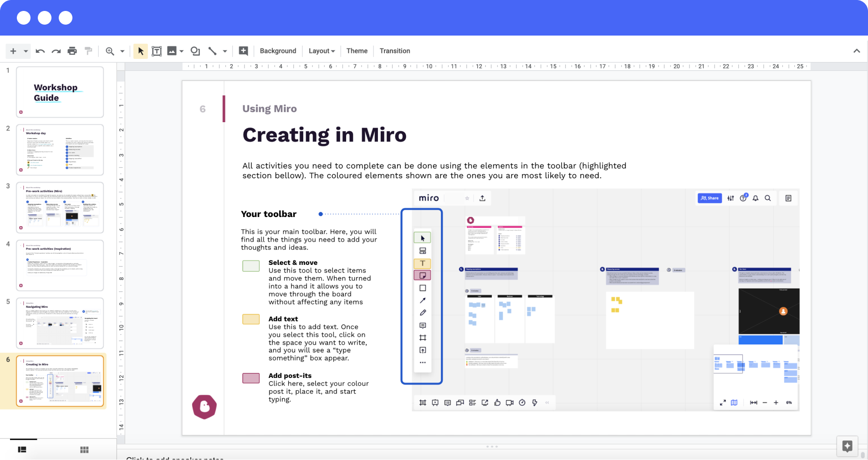Open the Layout dropdown
Image resolution: width=868 pixels, height=460 pixels.
322,51
